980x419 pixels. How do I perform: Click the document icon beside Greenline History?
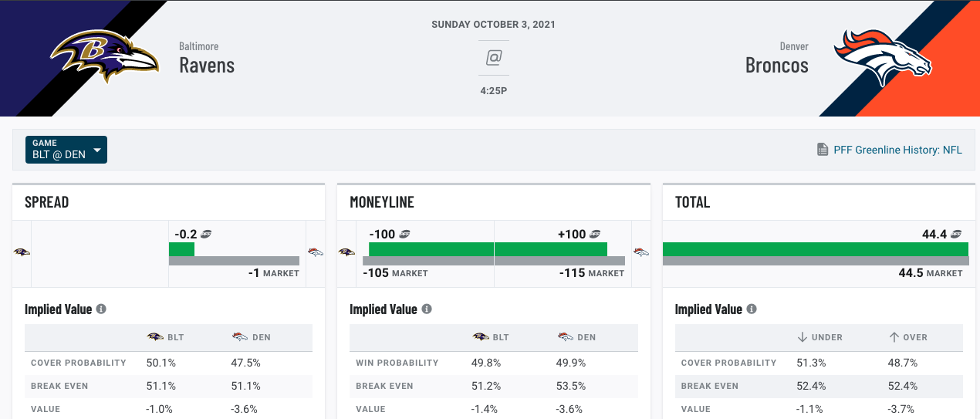(x=823, y=150)
